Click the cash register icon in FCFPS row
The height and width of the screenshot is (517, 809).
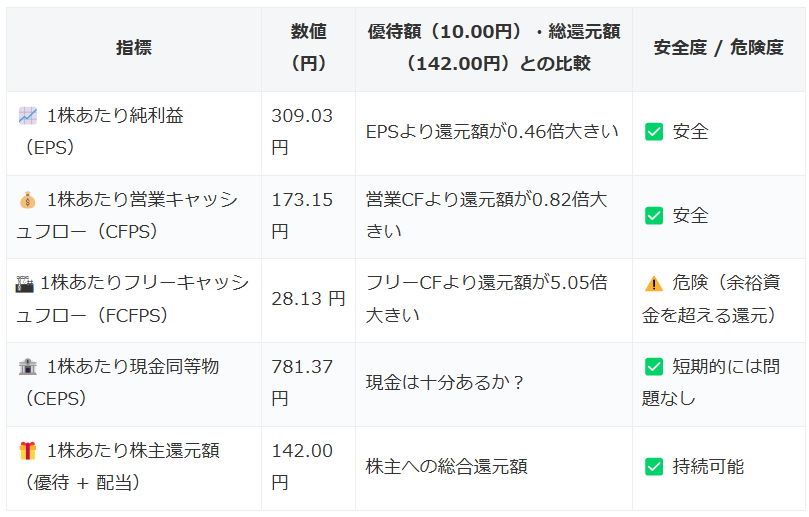(25, 284)
